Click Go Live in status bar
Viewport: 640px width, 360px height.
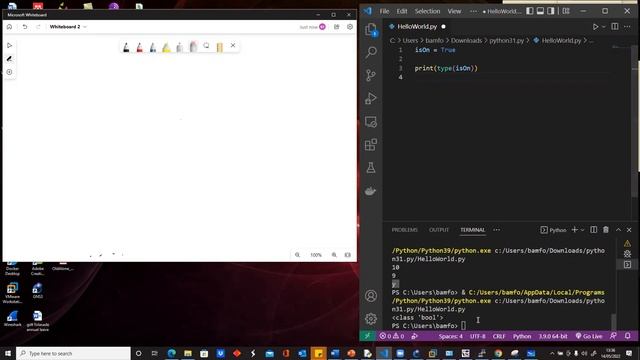pos(589,336)
